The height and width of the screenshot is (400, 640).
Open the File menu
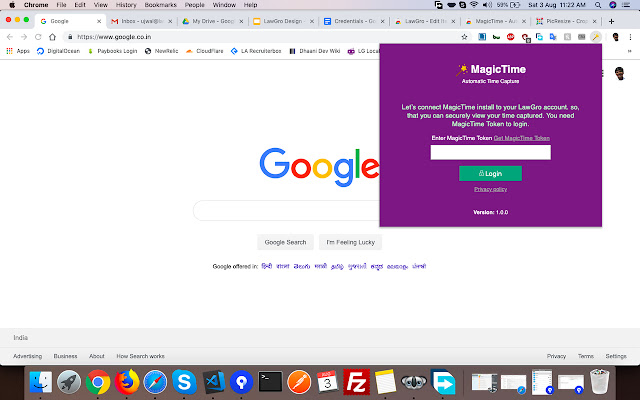(x=61, y=5)
